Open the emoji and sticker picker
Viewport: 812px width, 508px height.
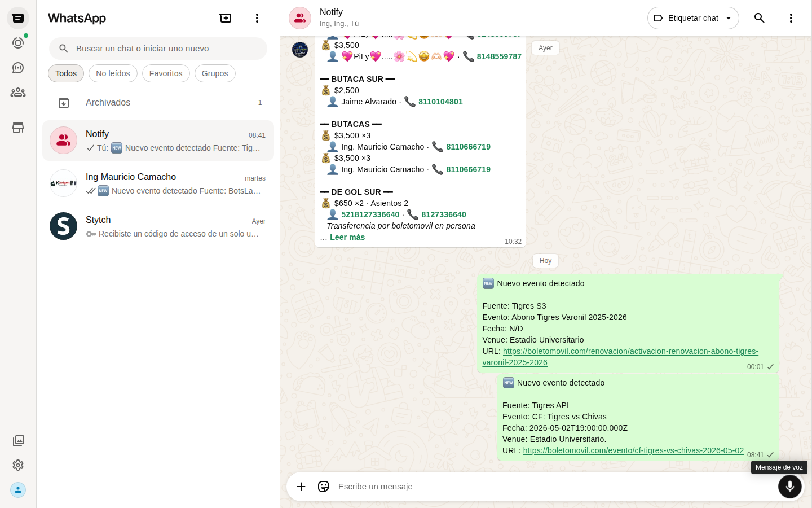click(324, 487)
